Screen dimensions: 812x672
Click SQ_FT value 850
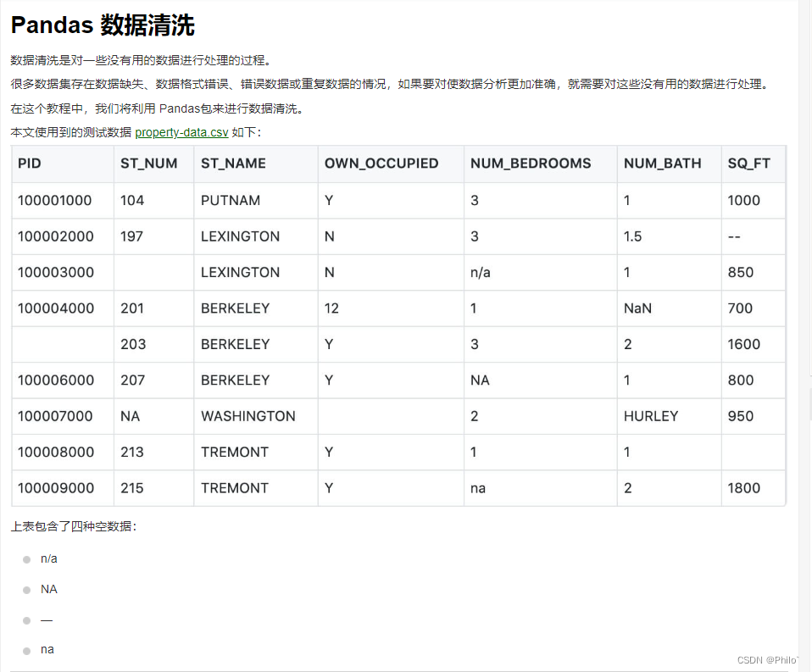754,272
